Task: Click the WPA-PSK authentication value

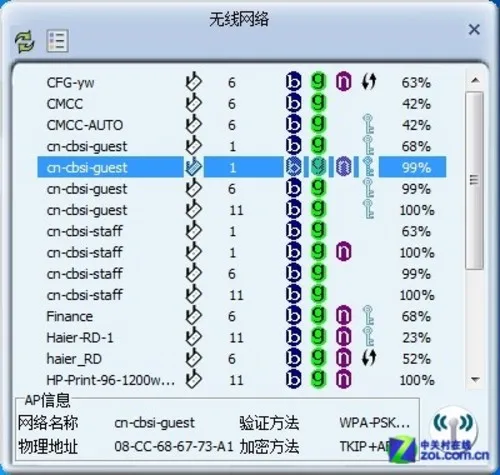Action: [x=375, y=423]
